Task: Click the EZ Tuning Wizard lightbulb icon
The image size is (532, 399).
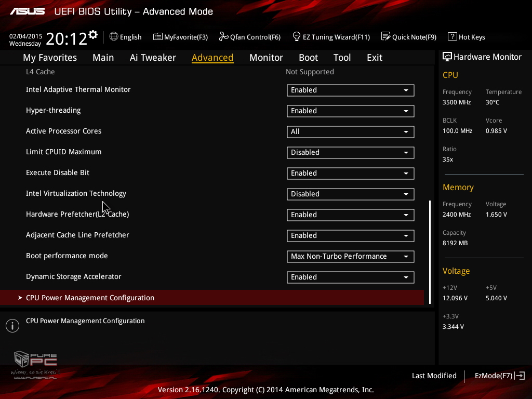Action: [x=296, y=36]
